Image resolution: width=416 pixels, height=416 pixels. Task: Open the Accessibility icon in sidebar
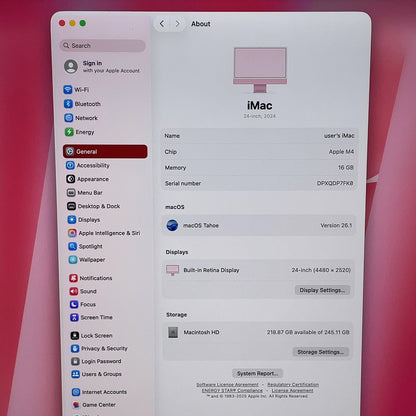coord(70,165)
